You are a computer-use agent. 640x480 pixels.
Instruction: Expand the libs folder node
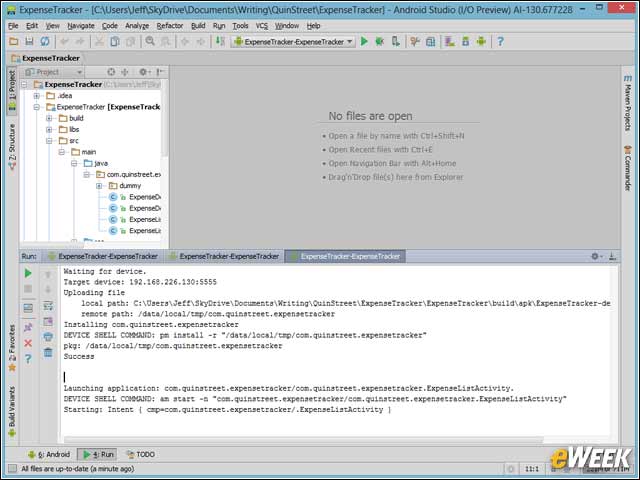point(49,130)
